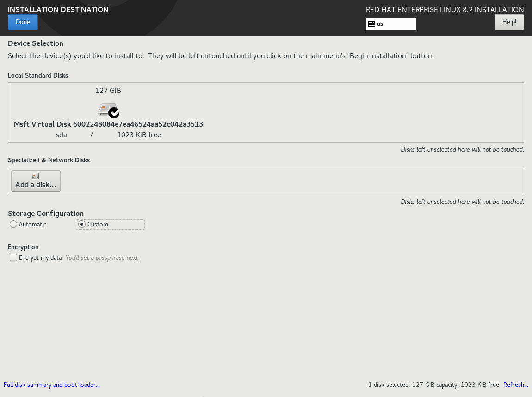Click the Specialized & Network Disks label
The height and width of the screenshot is (397, 532).
[49, 160]
